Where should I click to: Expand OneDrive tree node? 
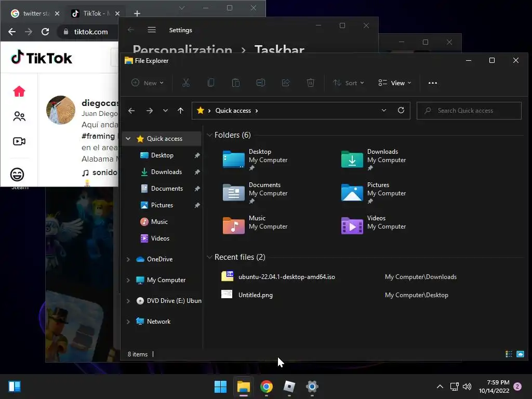pos(128,259)
